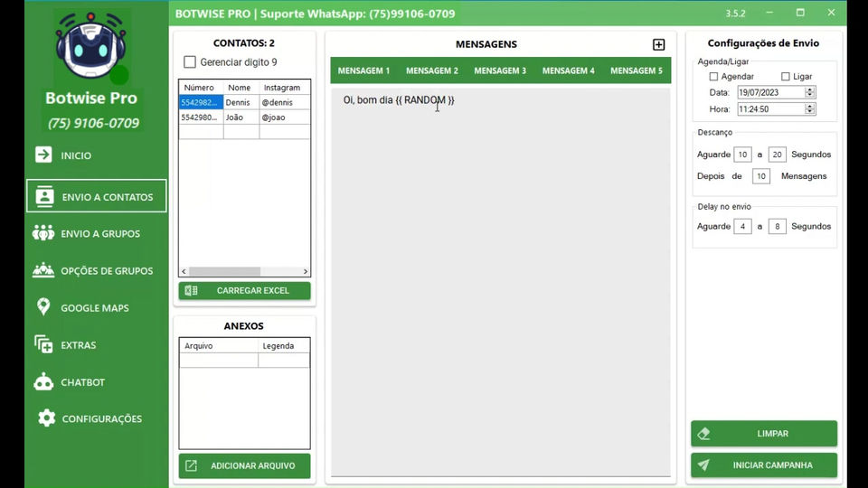Screen dimensions: 868x488
Task: Click Descanso maximum seconds field (20)
Action: [x=778, y=155]
